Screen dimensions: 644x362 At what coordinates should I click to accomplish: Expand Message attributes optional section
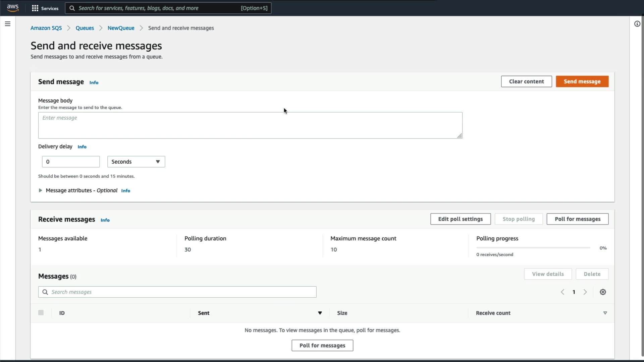pyautogui.click(x=41, y=190)
